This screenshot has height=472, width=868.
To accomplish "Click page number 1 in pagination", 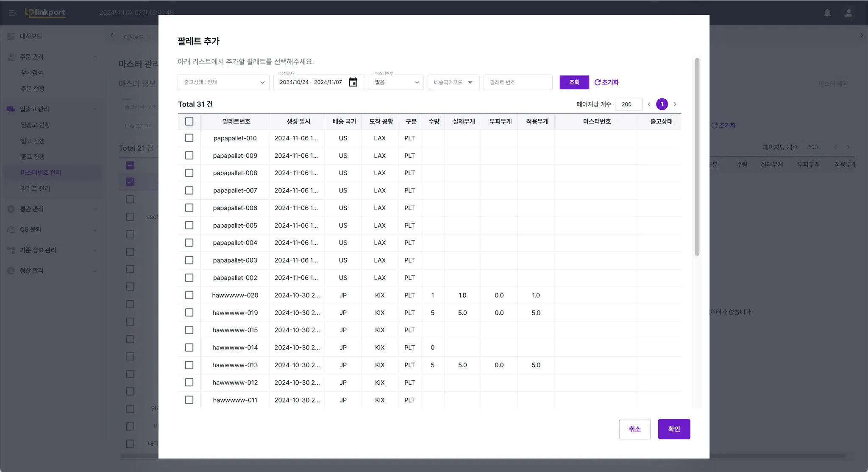I will click(x=662, y=104).
